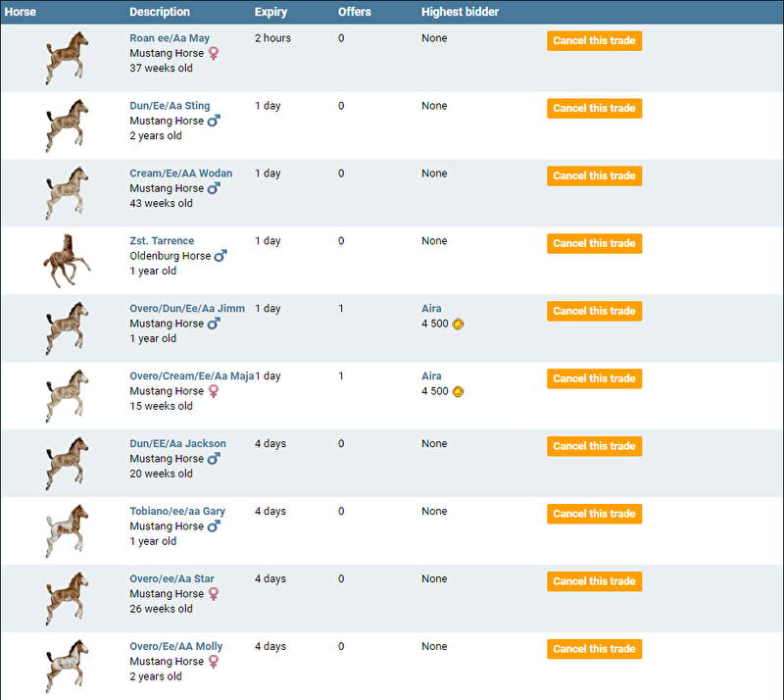Click female gender icon next to May's breed
Viewport: 784px width, 700px height.
(x=214, y=53)
